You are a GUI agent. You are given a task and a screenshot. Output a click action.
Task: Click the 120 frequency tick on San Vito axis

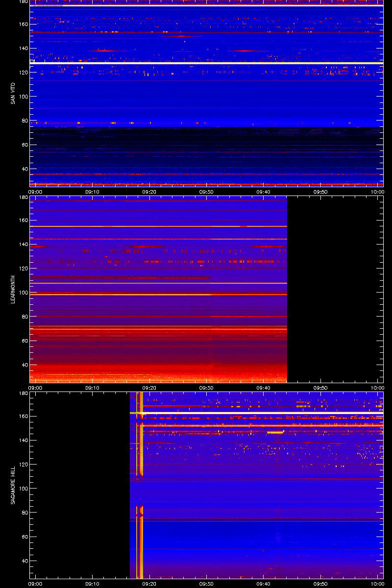pos(23,73)
